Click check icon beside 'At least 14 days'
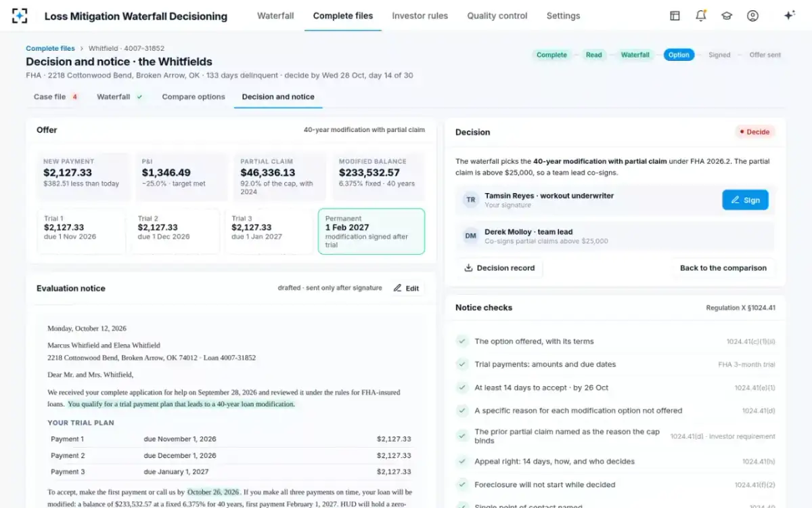812x508 pixels. [x=462, y=387]
